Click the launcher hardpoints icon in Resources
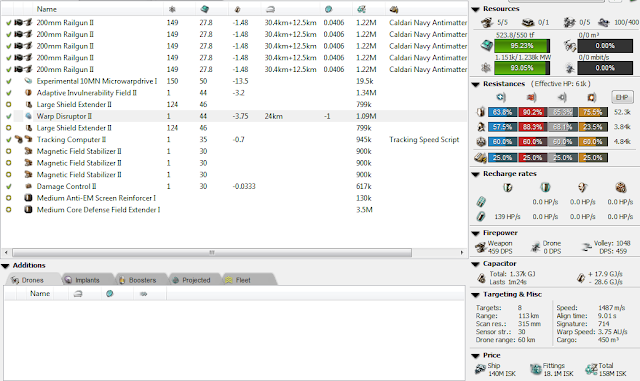Viewport: 640px width, 381px height. coord(529,22)
